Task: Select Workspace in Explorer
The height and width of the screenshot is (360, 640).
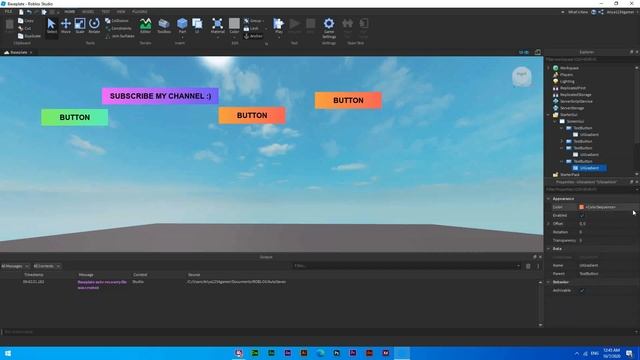Action: 569,68
